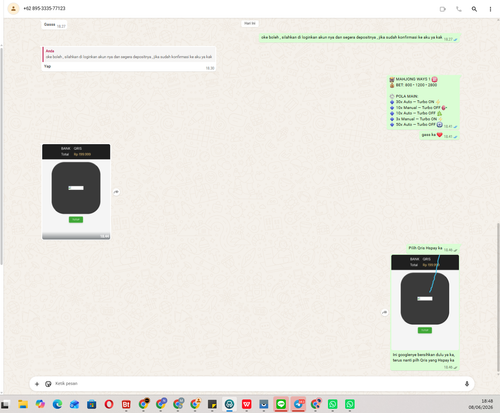Select the 'Yap' reply text

pyautogui.click(x=47, y=66)
